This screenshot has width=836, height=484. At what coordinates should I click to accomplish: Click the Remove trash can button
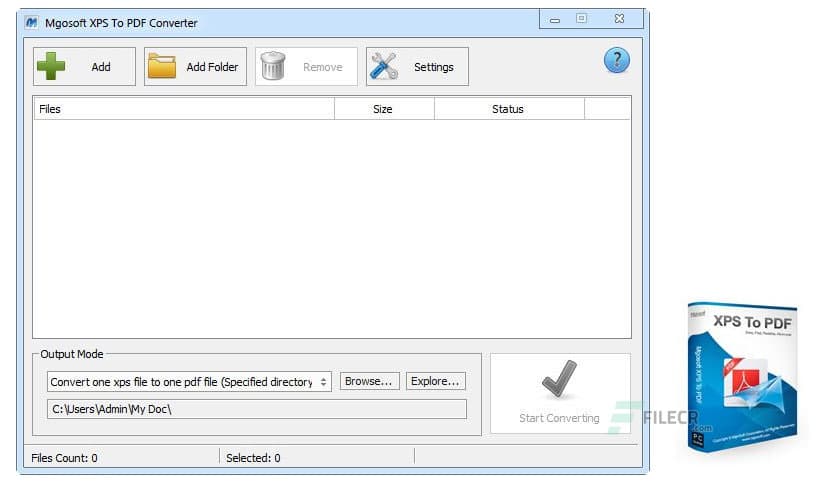[306, 67]
